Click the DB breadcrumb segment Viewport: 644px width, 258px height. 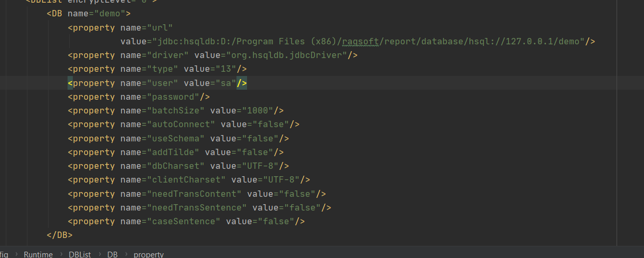(112, 254)
